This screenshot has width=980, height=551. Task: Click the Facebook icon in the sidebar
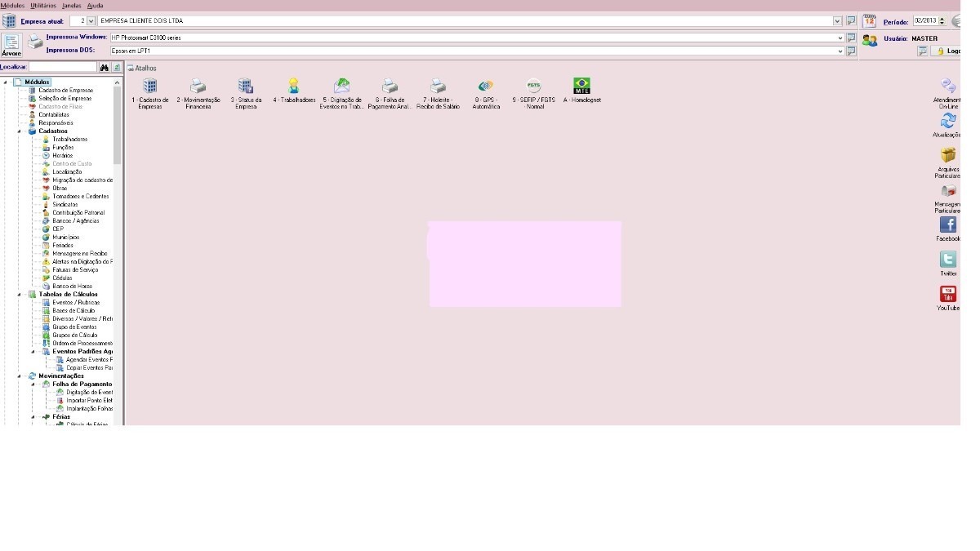(x=947, y=225)
